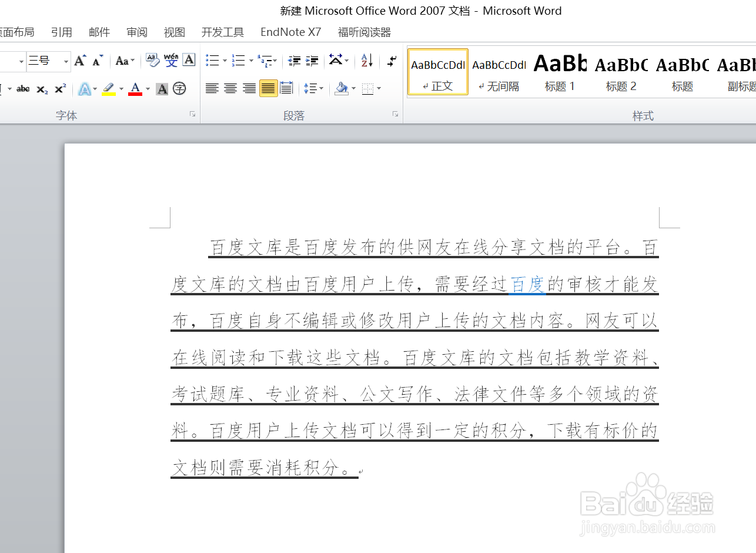Viewport: 756px width, 553px height.
Task: Apply 无间隔 style
Action: tap(499, 72)
